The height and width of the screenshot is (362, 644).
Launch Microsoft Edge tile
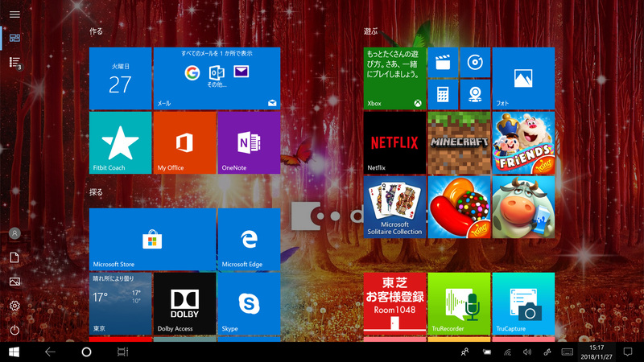tap(250, 239)
